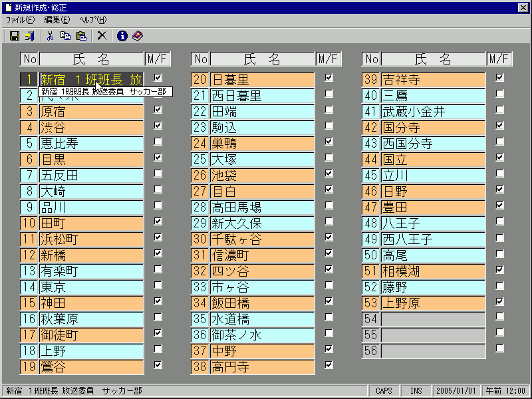Click the CAPS status bar indicator
This screenshot has width=532, height=399.
(x=384, y=391)
